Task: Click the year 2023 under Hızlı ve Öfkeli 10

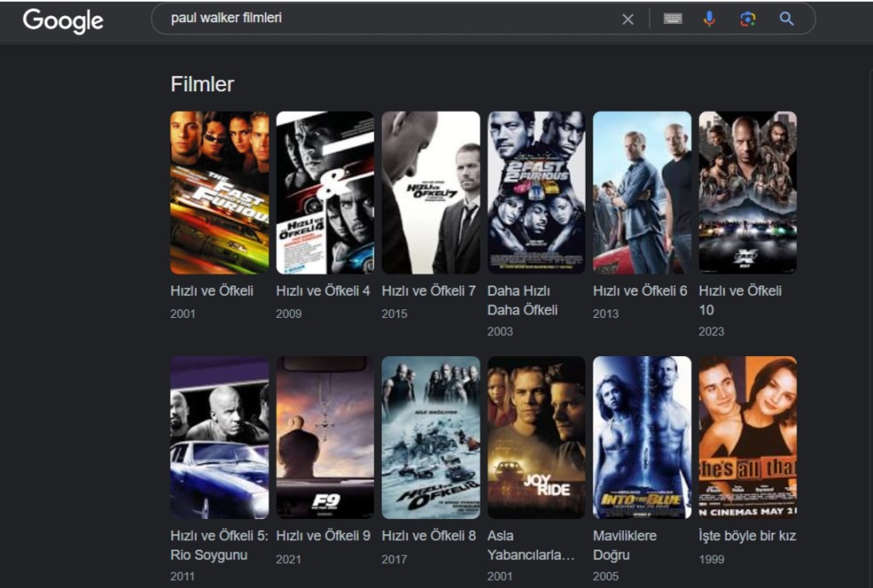Action: [x=712, y=331]
